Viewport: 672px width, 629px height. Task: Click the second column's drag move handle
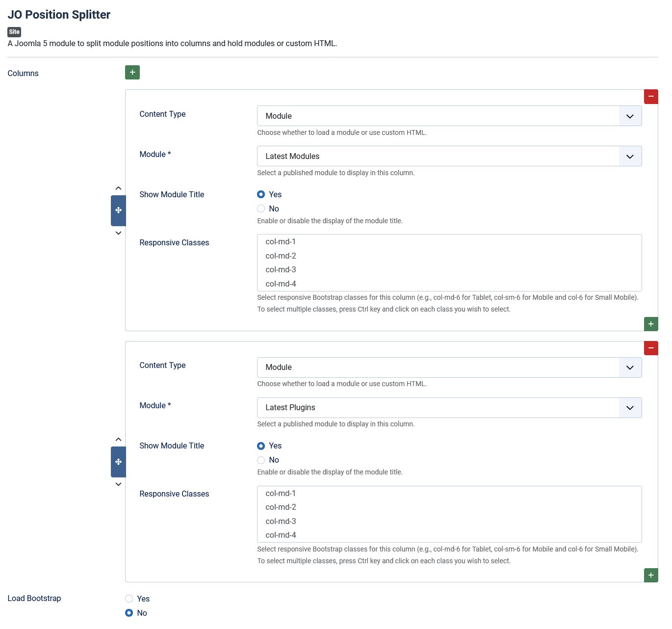coord(118,462)
